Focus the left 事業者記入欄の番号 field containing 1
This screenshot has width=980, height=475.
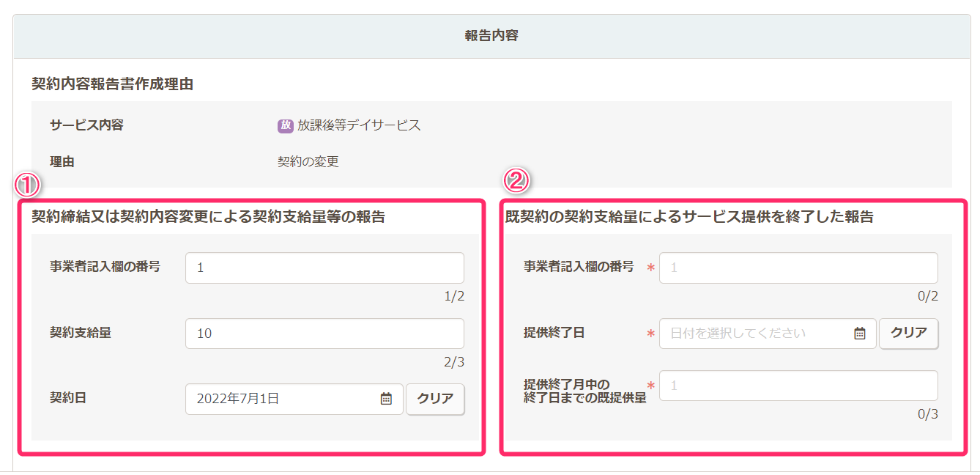coord(324,268)
